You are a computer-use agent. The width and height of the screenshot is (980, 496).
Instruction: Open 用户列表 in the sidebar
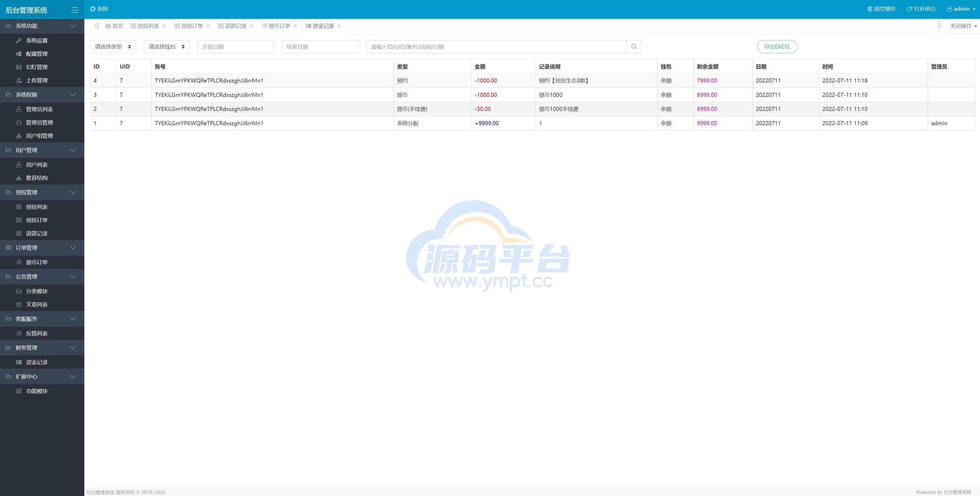42,165
